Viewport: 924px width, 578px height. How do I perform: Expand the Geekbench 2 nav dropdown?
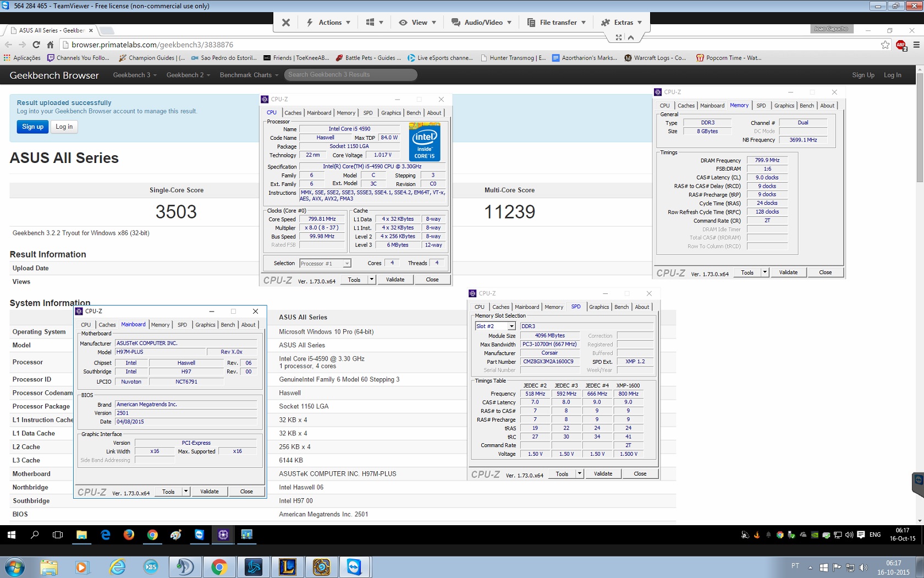[x=188, y=75]
